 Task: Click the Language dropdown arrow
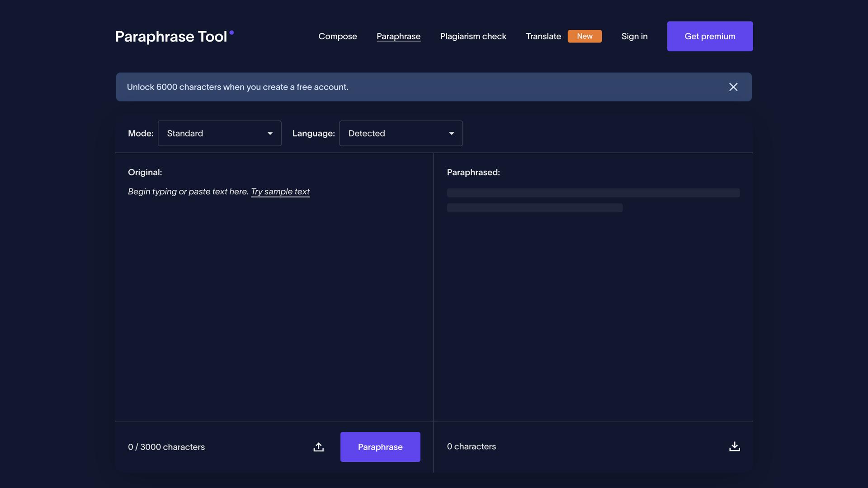tap(451, 133)
